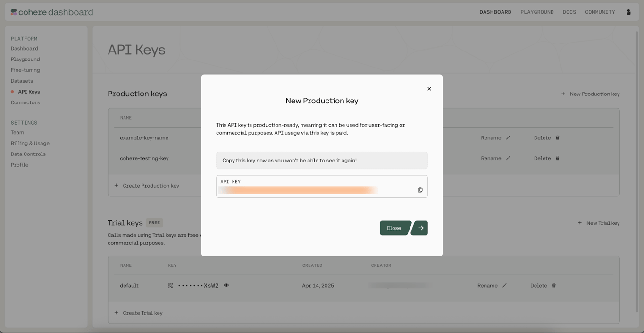The height and width of the screenshot is (333, 644).
Task: Delete the default trial key
Action: tap(543, 286)
